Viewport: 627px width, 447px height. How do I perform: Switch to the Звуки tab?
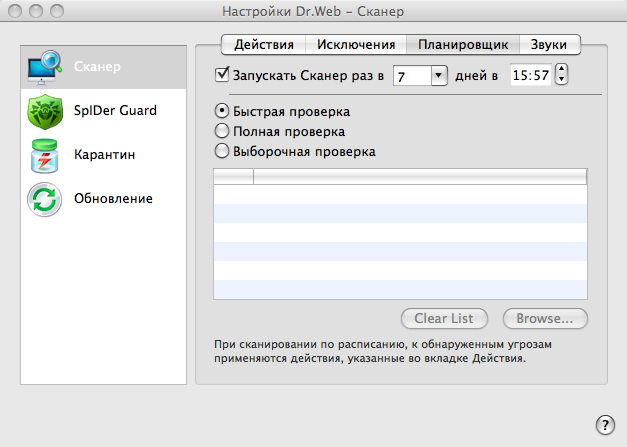[x=549, y=44]
